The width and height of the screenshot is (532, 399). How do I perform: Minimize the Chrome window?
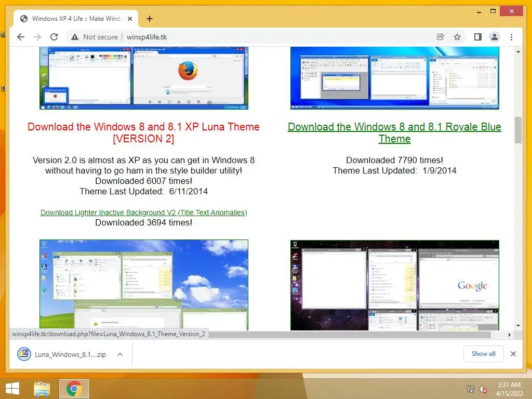(x=478, y=11)
